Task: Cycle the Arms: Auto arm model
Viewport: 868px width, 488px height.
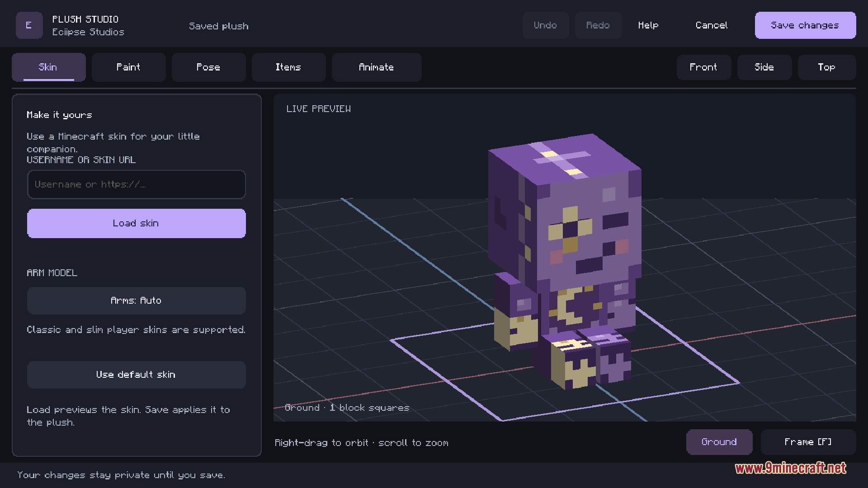Action: point(136,300)
